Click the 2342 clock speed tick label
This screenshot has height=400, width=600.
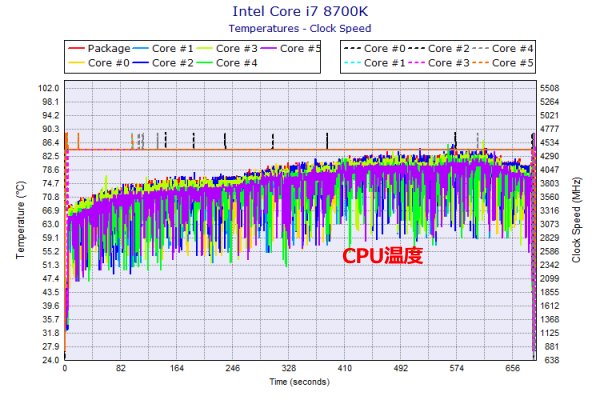[x=549, y=265]
